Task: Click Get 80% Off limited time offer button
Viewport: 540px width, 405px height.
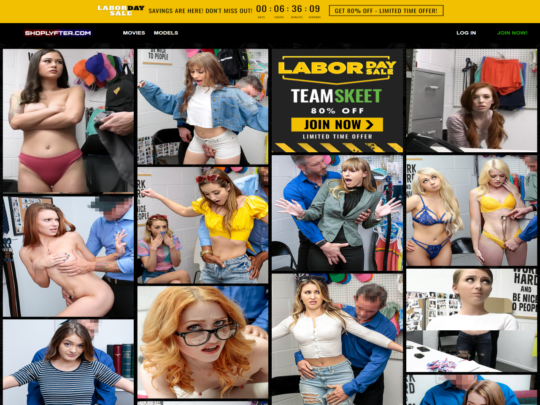Action: tap(386, 11)
